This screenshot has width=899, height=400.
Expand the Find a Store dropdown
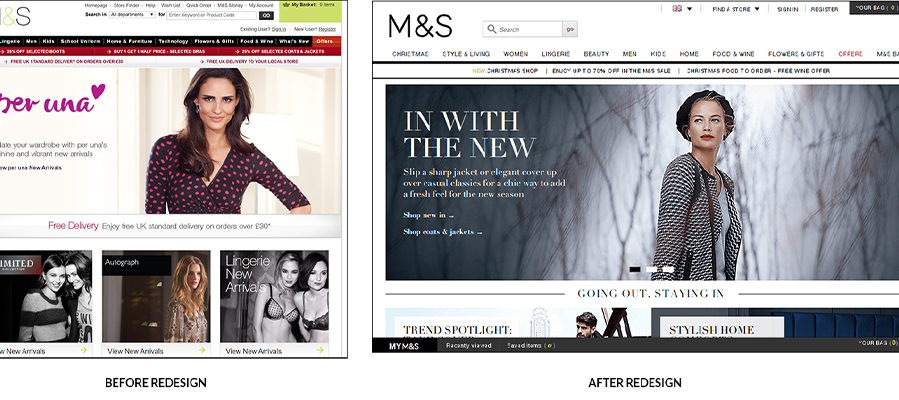(x=736, y=9)
